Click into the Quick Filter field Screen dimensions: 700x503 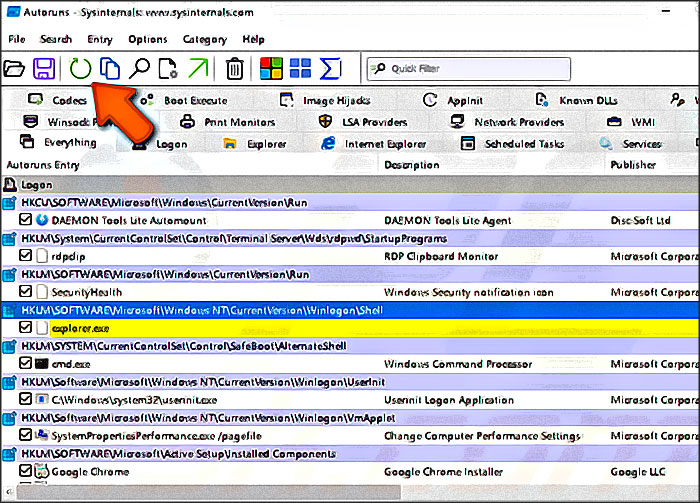click(x=468, y=69)
